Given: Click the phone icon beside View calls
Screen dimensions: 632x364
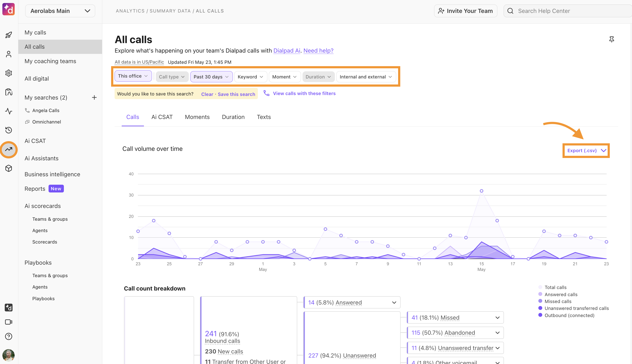Looking at the screenshot, I should point(266,93).
